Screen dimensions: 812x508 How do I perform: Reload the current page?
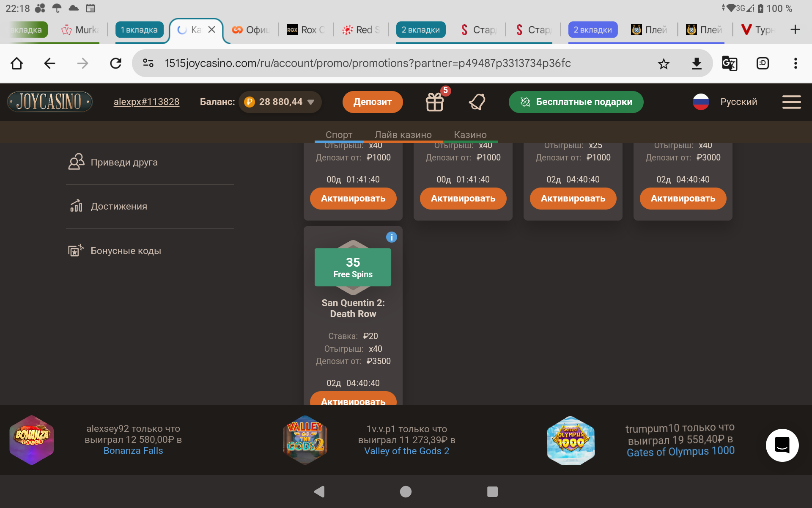(x=115, y=63)
